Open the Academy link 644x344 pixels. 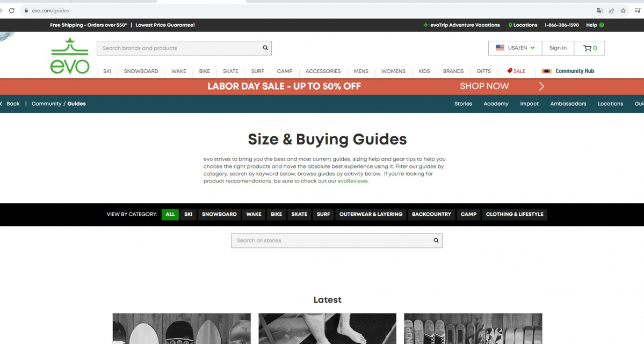(x=496, y=104)
